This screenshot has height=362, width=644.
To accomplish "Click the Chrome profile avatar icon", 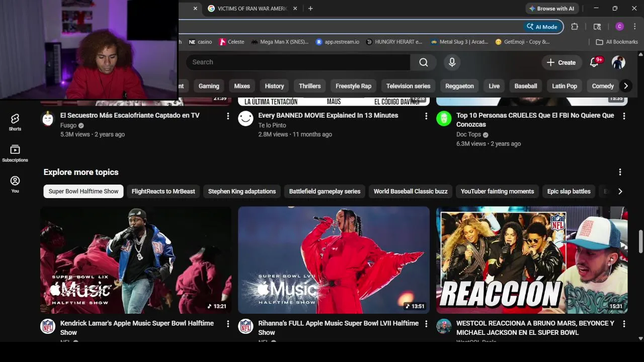I will 619,27.
